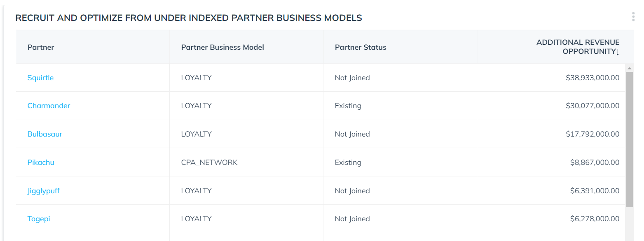Open the Bulbasaur partner link
The width and height of the screenshot is (644, 241).
(45, 134)
